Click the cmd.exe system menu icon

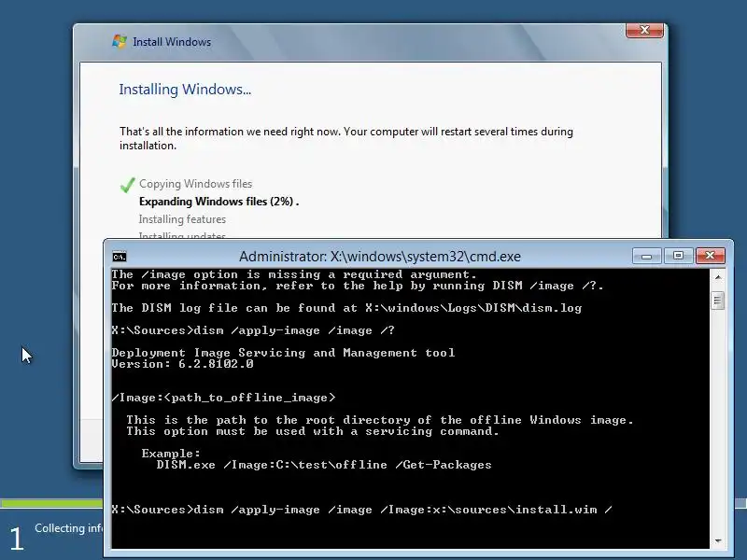click(x=120, y=258)
